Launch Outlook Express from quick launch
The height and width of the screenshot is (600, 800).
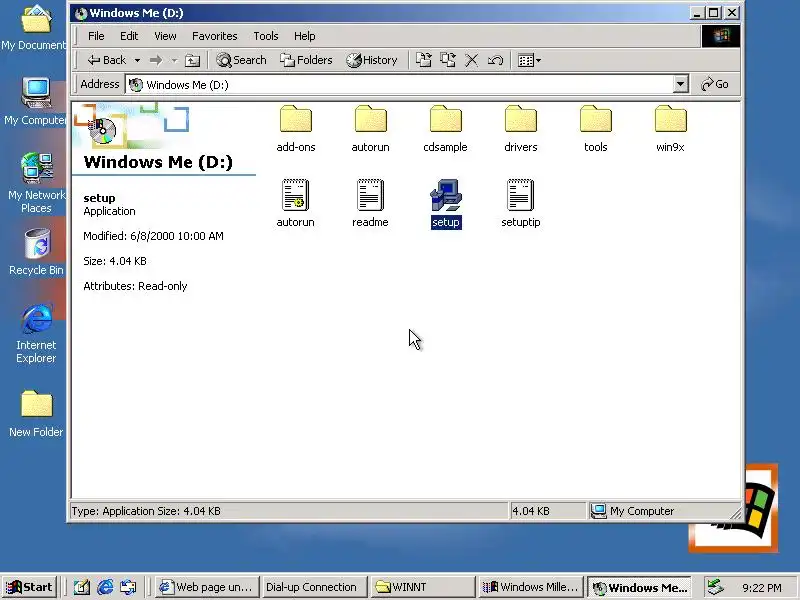click(128, 587)
